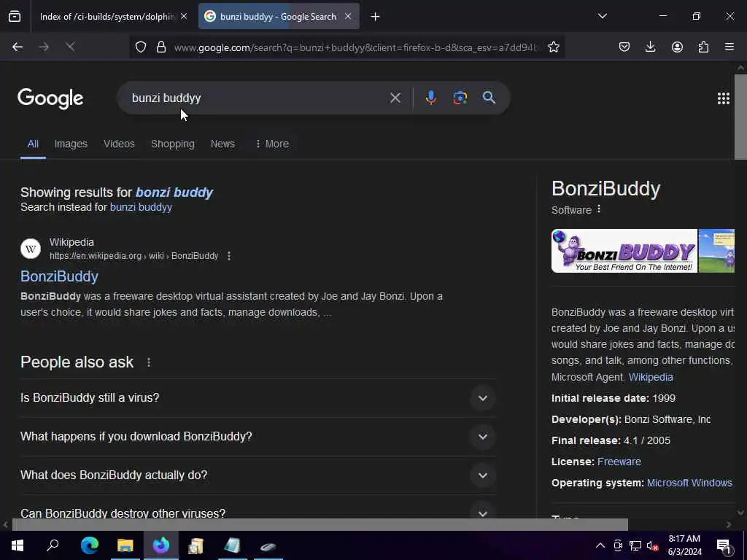The image size is (747, 560).
Task: Open Google apps grid
Action: click(723, 98)
